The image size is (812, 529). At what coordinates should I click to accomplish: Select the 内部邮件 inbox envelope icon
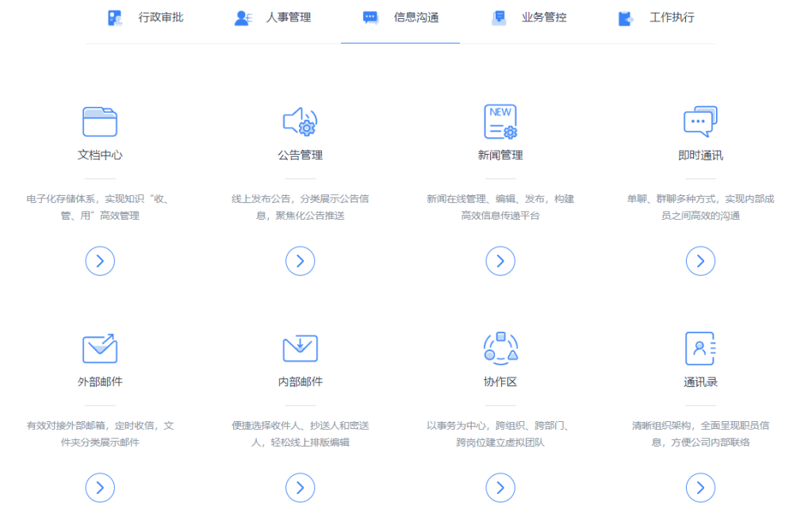[300, 347]
